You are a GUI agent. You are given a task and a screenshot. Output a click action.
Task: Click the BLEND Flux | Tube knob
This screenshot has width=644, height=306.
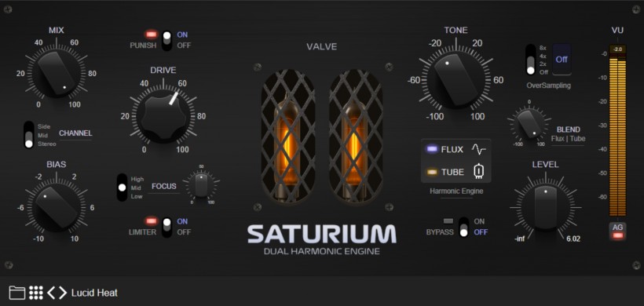tap(529, 122)
